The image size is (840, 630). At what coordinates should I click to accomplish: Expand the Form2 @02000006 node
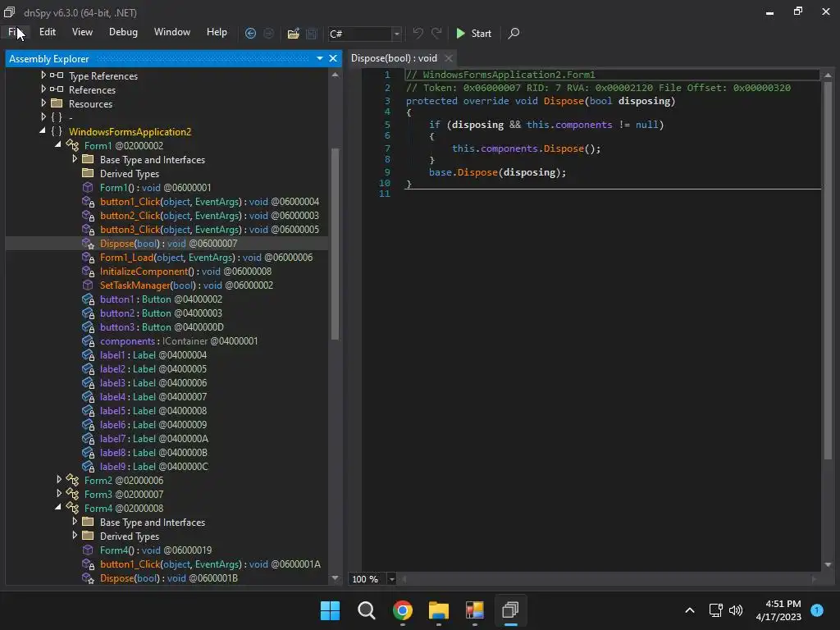tap(59, 480)
